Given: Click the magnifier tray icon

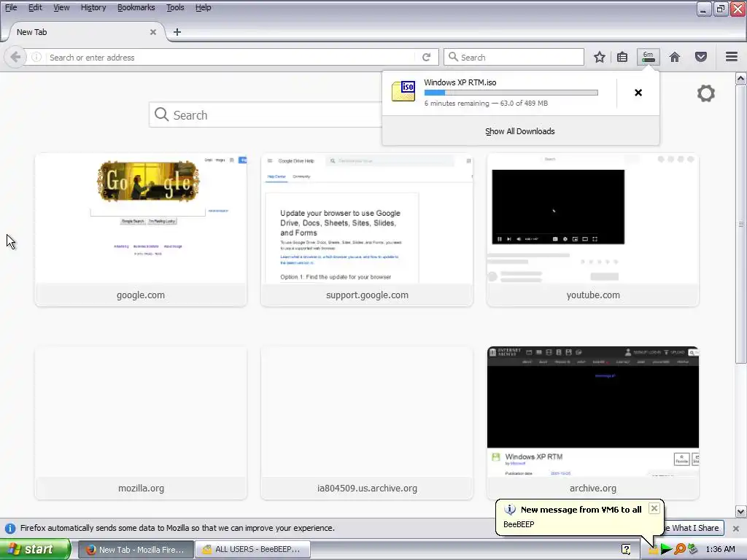Looking at the screenshot, I should click(x=680, y=550).
